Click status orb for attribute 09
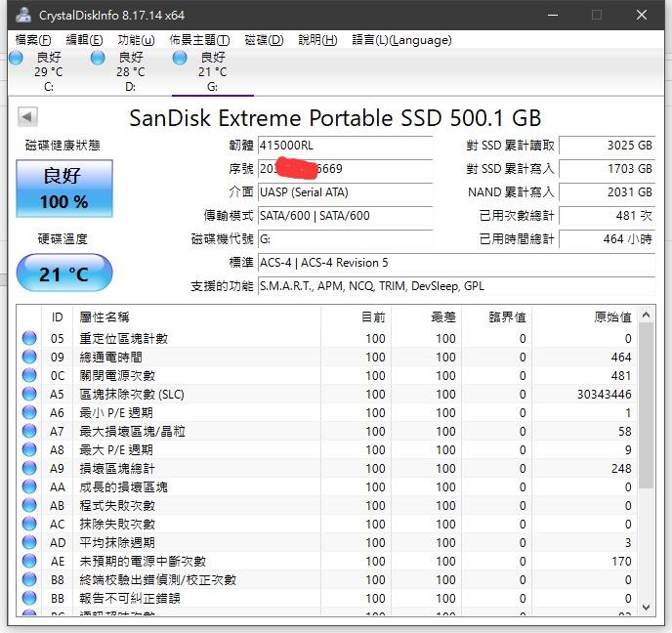 pyautogui.click(x=29, y=357)
